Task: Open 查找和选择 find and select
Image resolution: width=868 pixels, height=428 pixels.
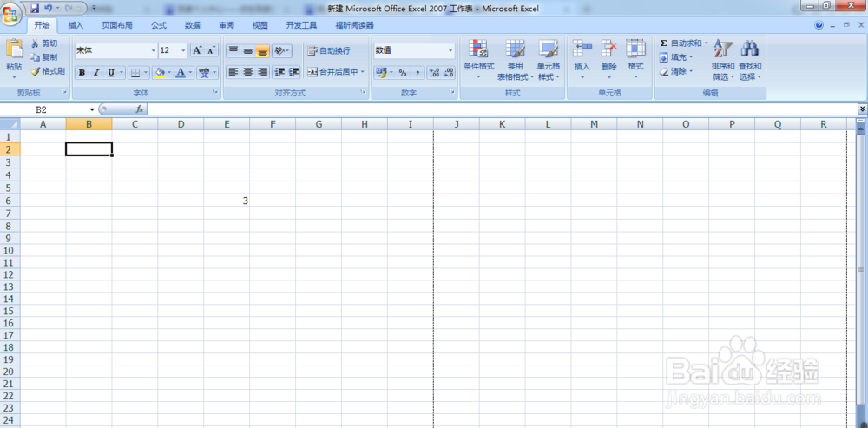Action: click(x=750, y=60)
